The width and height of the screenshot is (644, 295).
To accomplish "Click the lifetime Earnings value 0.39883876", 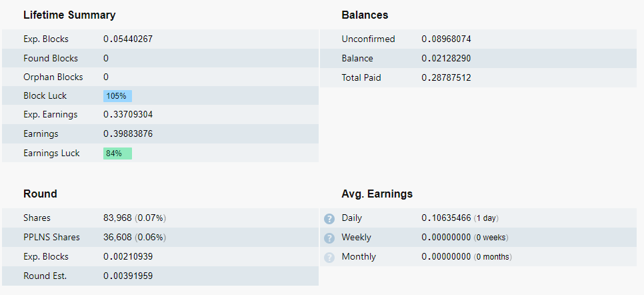I will [x=128, y=134].
